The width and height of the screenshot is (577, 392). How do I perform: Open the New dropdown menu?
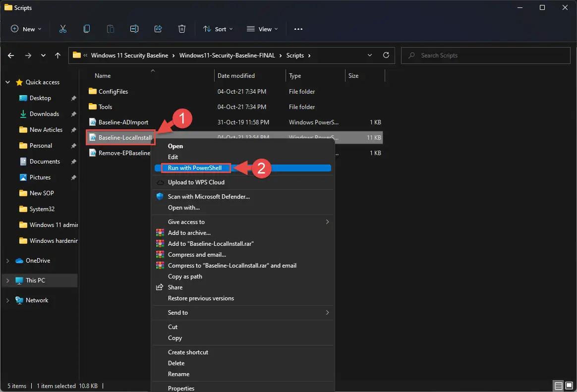(26, 29)
